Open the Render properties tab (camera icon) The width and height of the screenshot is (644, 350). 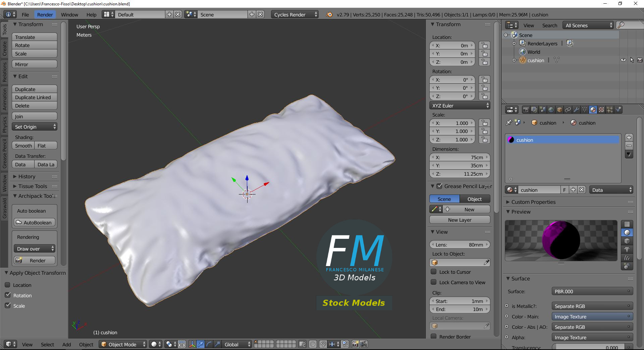click(x=526, y=110)
